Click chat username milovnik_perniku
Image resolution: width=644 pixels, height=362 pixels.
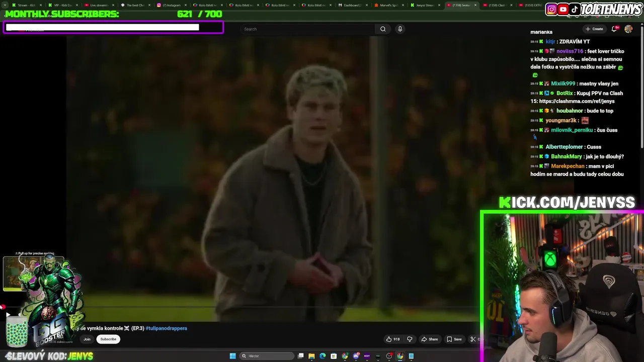pos(572,130)
